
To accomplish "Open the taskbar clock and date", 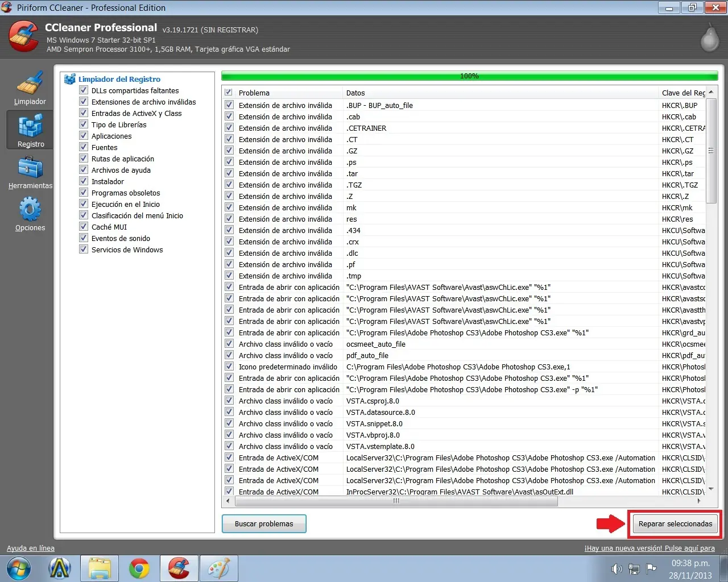I will pyautogui.click(x=690, y=569).
